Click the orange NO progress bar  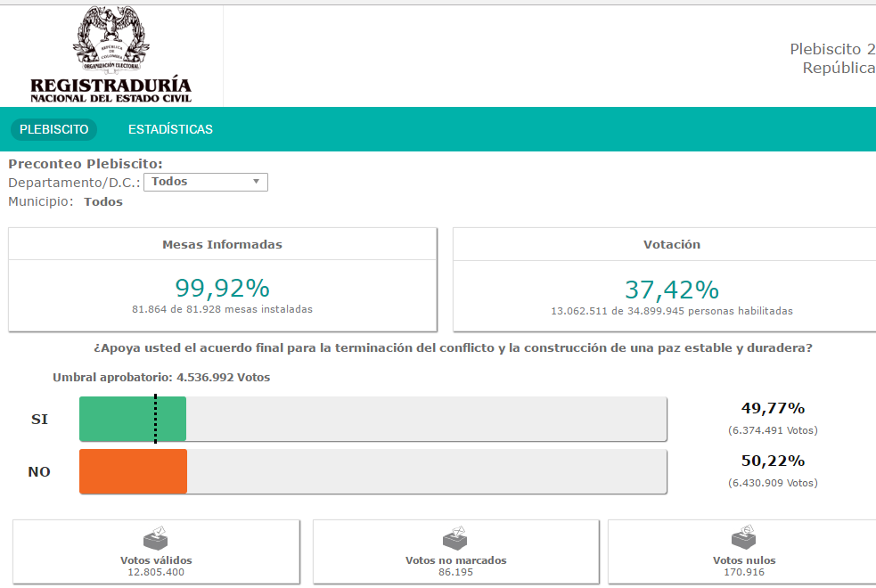tap(133, 471)
